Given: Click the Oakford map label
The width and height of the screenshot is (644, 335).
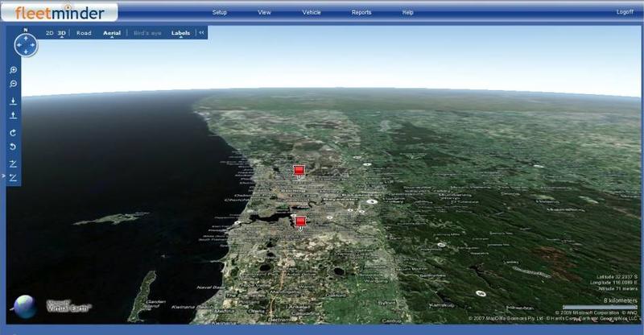Looking at the screenshot, I should (x=335, y=295).
